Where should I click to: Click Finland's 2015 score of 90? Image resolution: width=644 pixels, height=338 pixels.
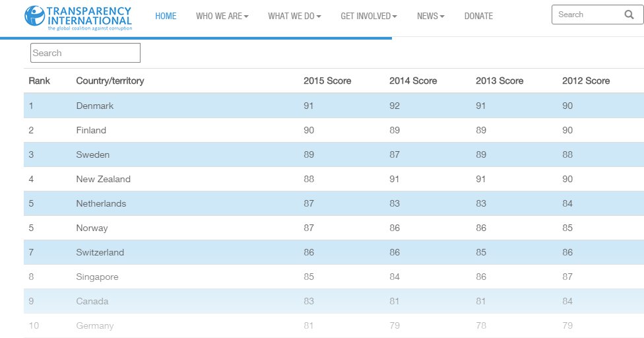[x=309, y=130]
